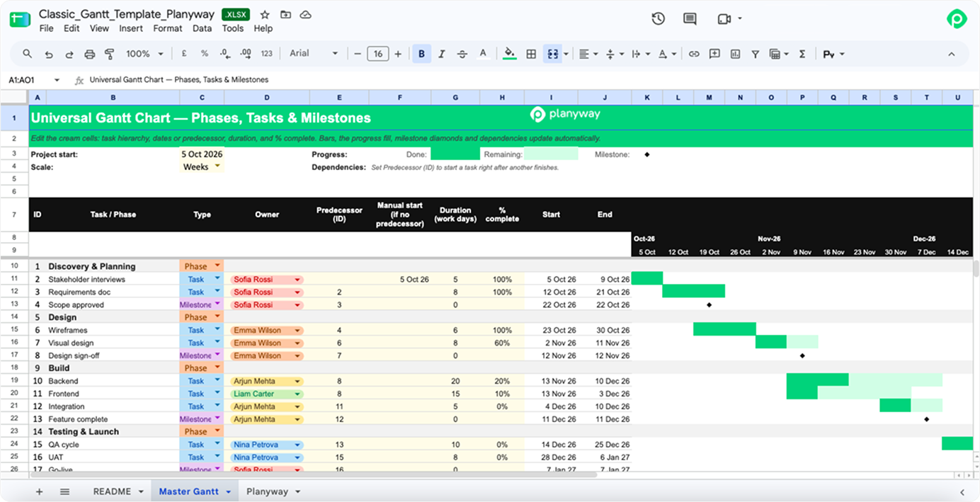
Task: Click the merge cells icon
Action: [552, 54]
